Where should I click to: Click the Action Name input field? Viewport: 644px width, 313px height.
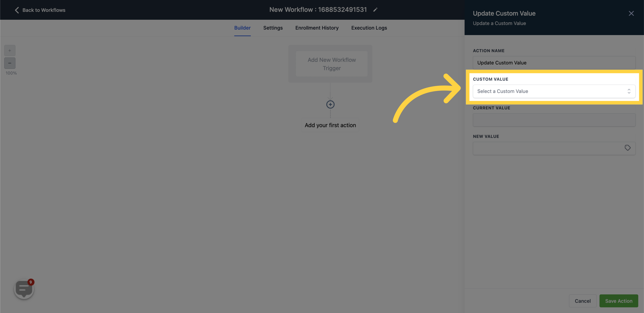[554, 63]
